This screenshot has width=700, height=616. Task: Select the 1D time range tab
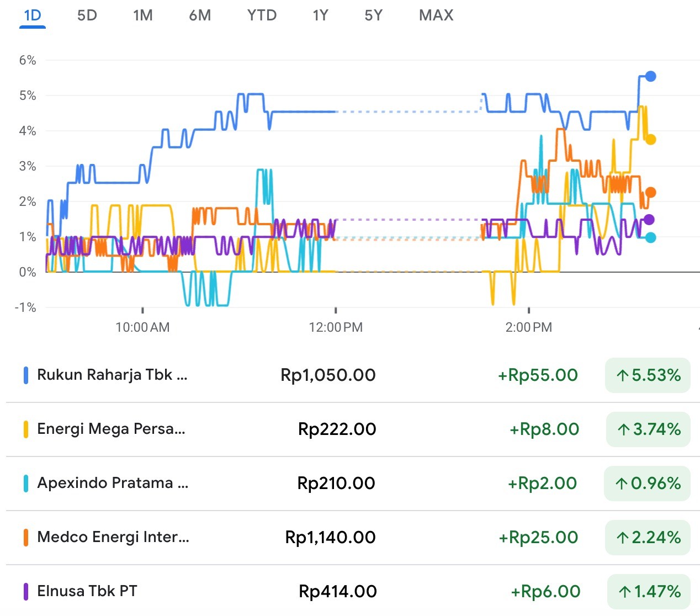click(33, 15)
